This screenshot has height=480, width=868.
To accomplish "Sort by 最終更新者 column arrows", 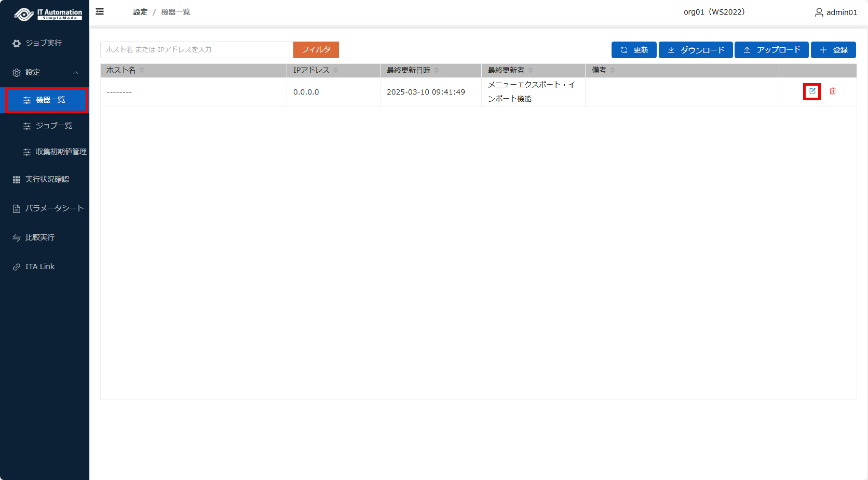I will tap(531, 70).
